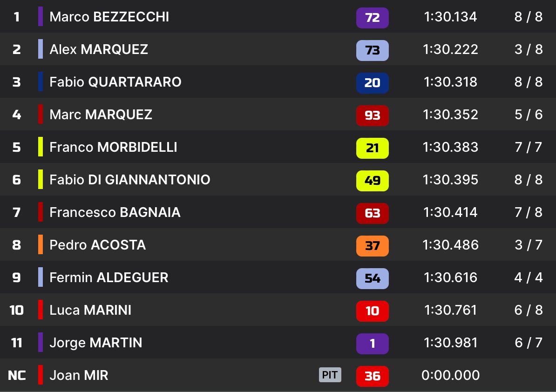The width and height of the screenshot is (556, 392).
Task: Select Alex Marquez's number 73 badge
Action: click(x=372, y=50)
